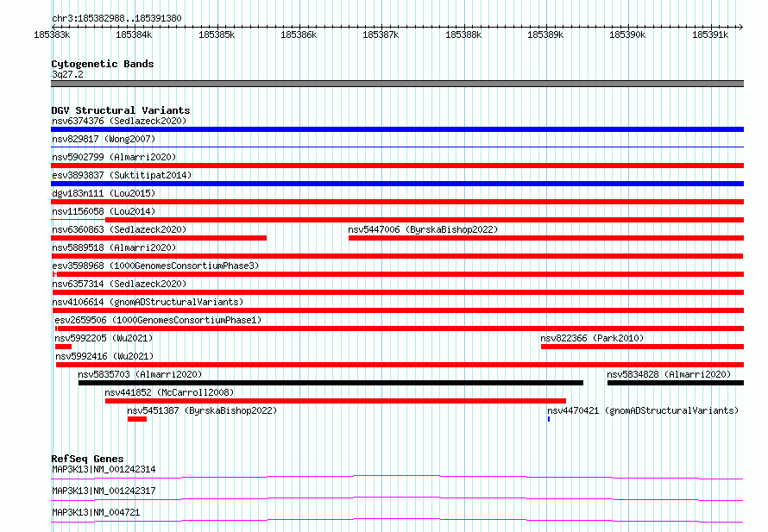Screen dimensions: 768x532
Task: Click the red nsv822366 variant bar
Action: click(x=642, y=347)
